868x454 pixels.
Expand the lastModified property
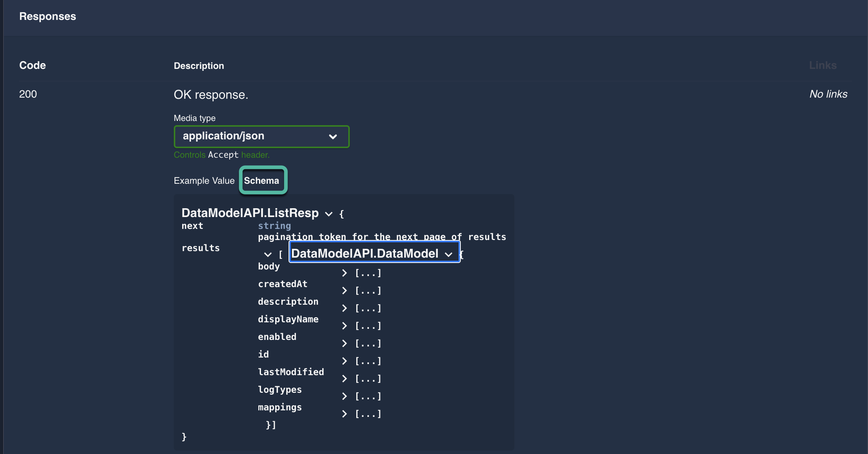[x=344, y=378]
